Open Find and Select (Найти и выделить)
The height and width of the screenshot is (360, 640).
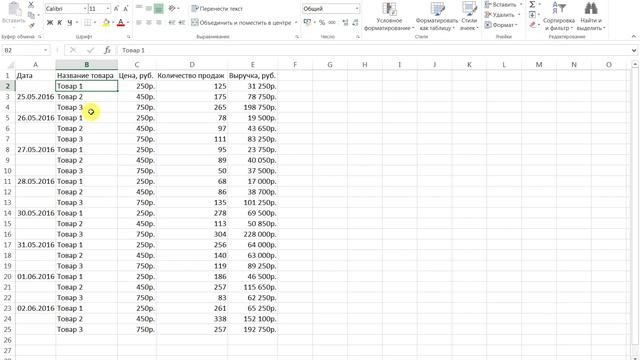click(591, 16)
